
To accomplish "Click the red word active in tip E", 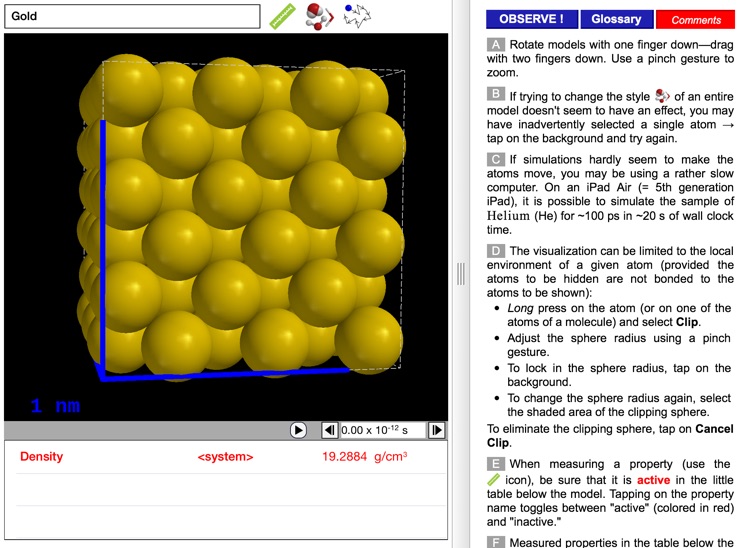I will click(653, 480).
